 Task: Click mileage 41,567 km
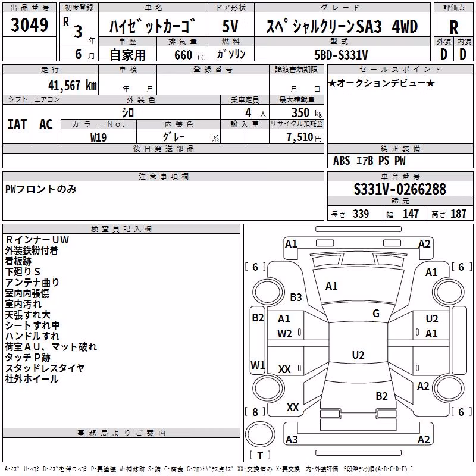point(72,86)
